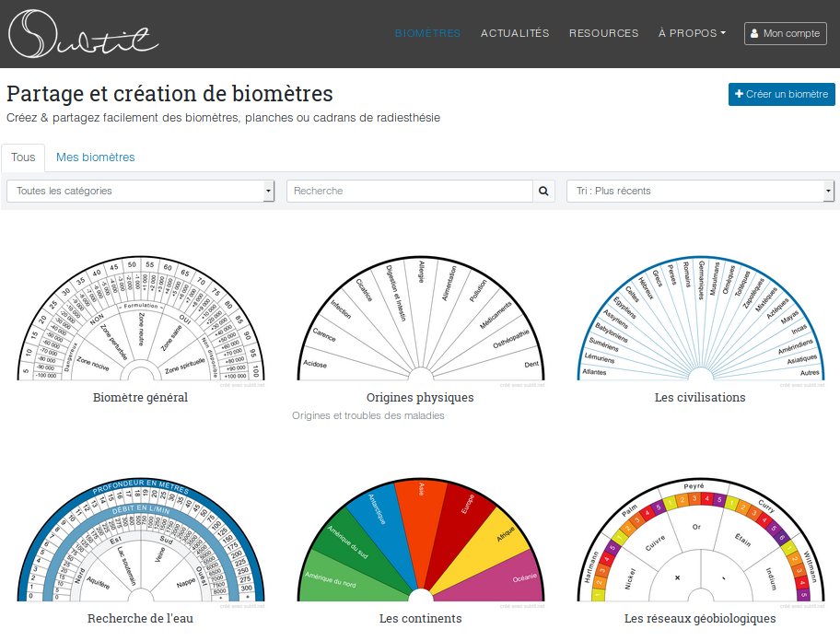This screenshot has width=840, height=641.
Task: Click the Les continents title link
Action: tap(421, 619)
